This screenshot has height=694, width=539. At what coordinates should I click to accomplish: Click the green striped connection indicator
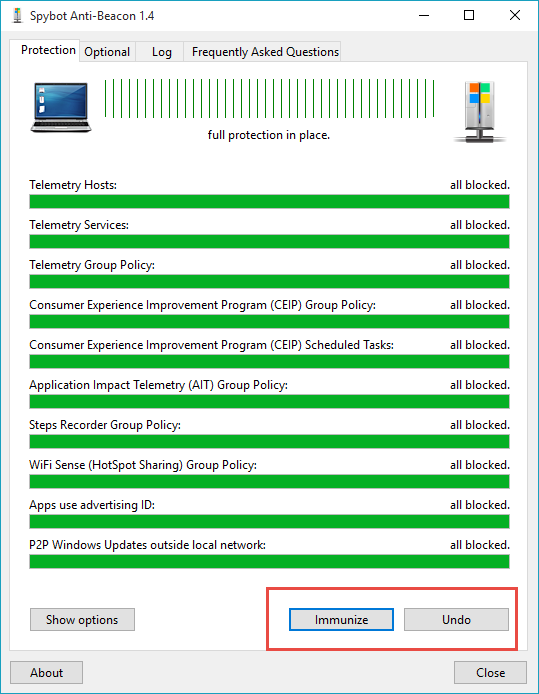[x=269, y=98]
